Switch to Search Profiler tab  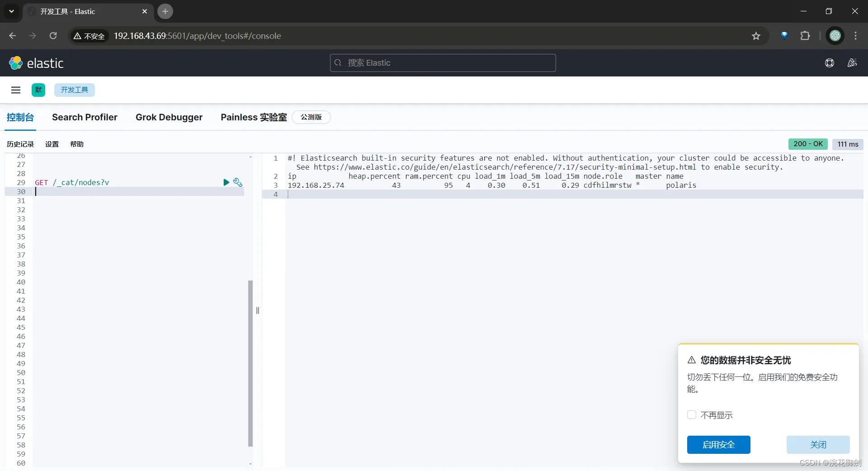85,117
